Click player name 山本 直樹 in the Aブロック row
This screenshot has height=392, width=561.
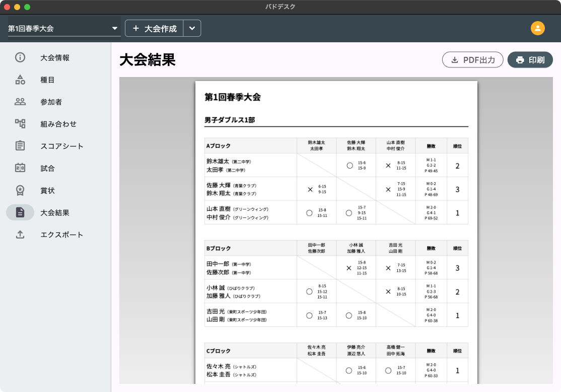point(219,209)
